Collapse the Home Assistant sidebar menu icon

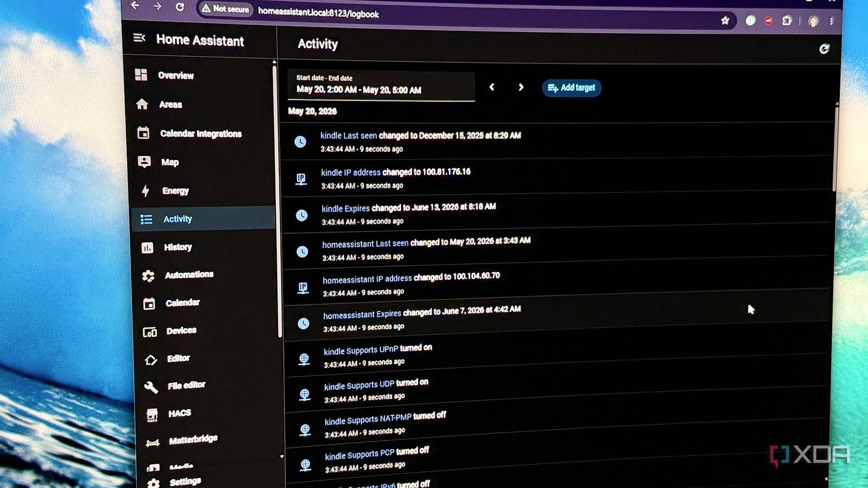coord(139,37)
